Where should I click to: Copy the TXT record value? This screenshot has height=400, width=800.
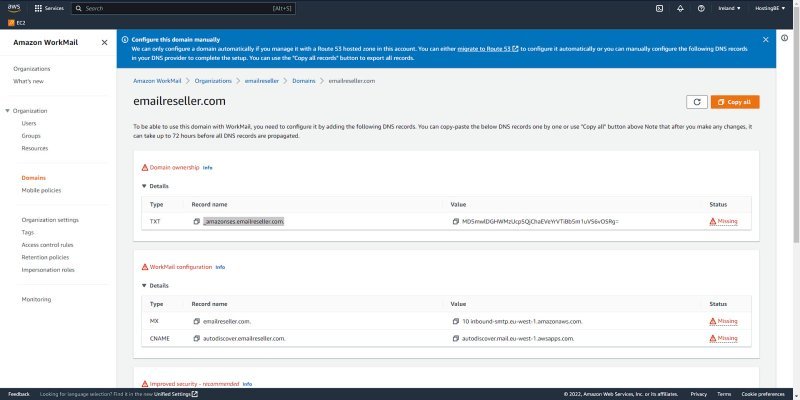(x=456, y=222)
